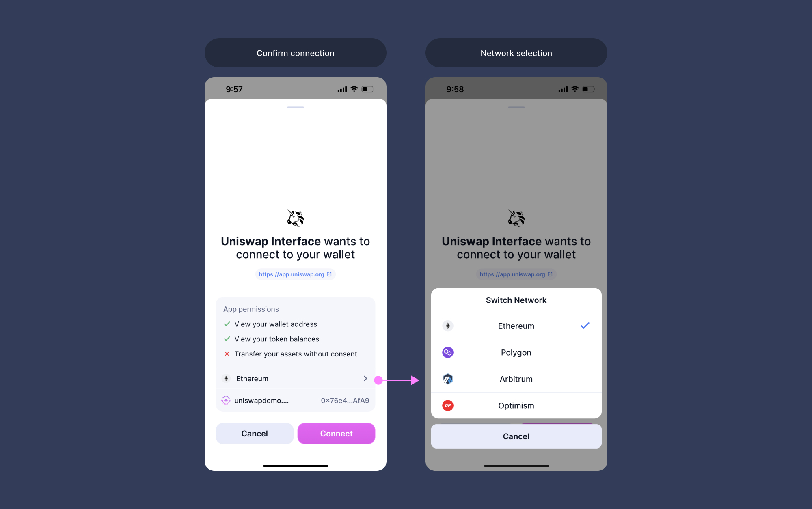Expand the wallet address selector

point(296,401)
